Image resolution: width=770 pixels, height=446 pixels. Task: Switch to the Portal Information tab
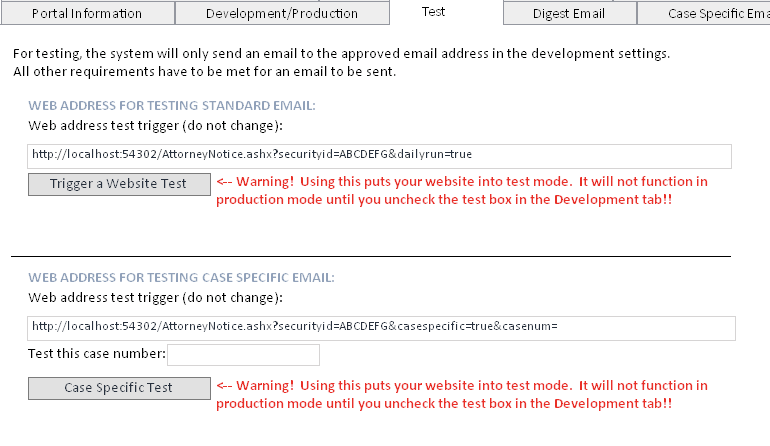point(87,13)
